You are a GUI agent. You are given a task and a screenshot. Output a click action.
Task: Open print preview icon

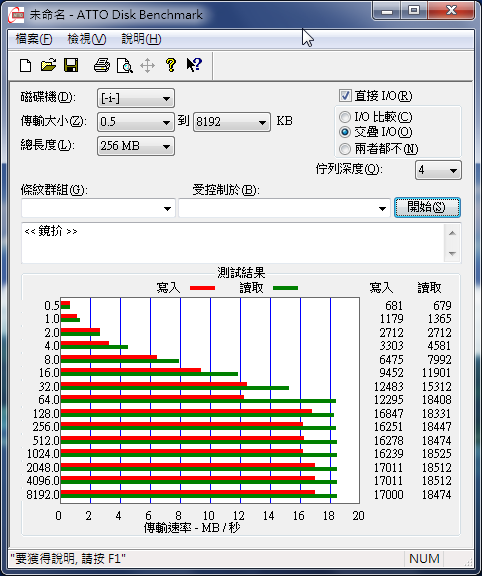[x=125, y=66]
